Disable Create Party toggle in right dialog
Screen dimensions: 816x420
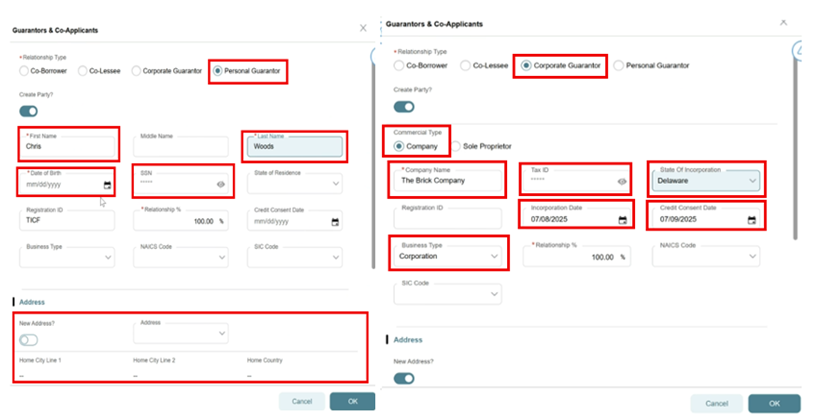(x=404, y=107)
